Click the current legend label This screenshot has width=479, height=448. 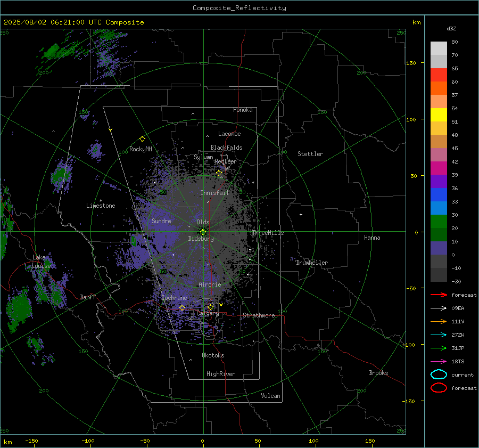(463, 375)
